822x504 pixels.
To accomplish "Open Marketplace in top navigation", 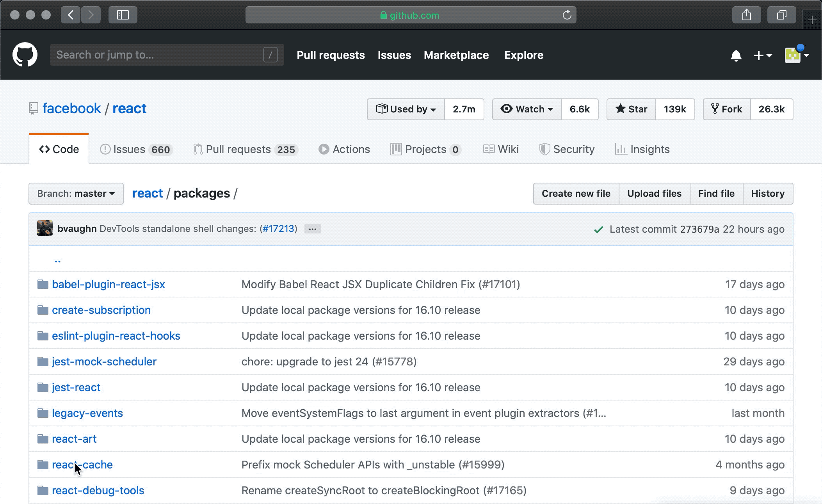I will coord(456,55).
